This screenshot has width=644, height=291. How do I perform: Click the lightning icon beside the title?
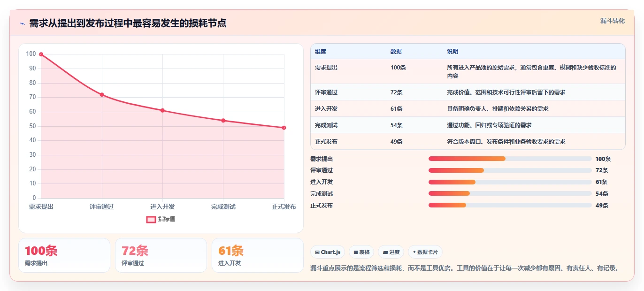point(22,23)
